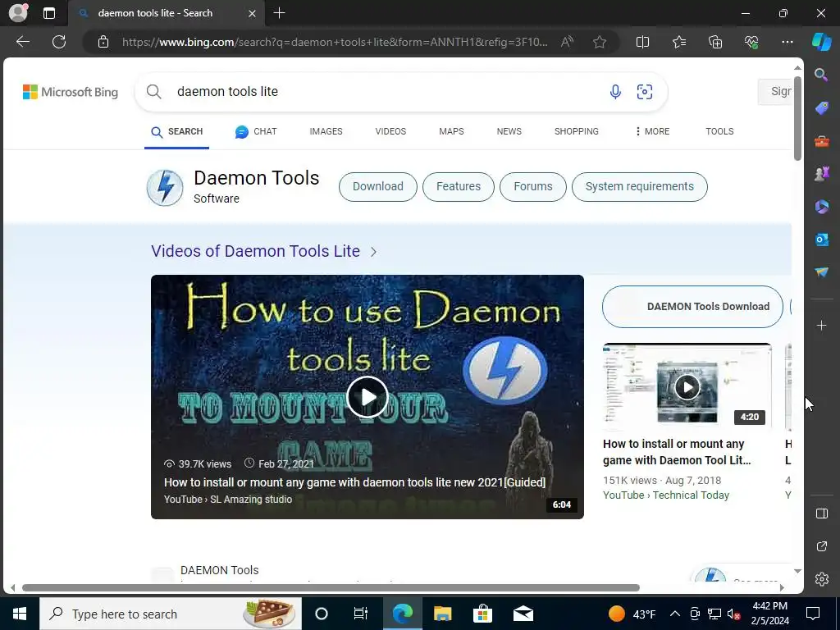The height and width of the screenshot is (630, 840).
Task: Switch to the NEWS tab
Action: (509, 132)
